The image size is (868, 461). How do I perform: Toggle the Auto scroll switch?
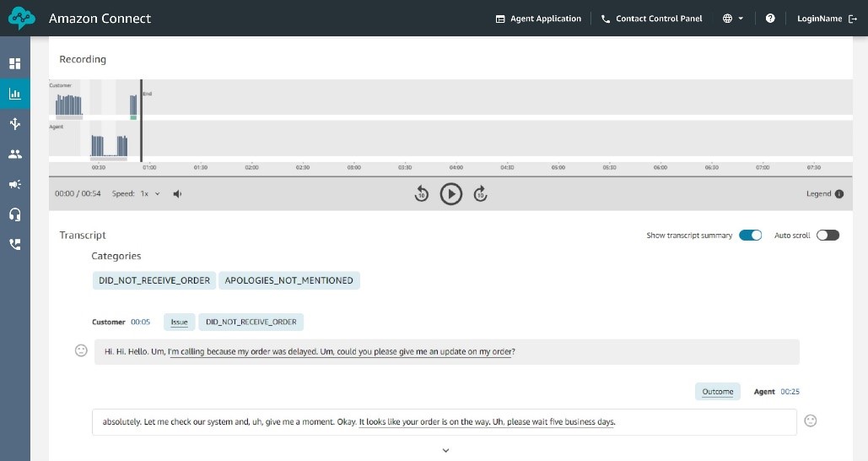828,236
